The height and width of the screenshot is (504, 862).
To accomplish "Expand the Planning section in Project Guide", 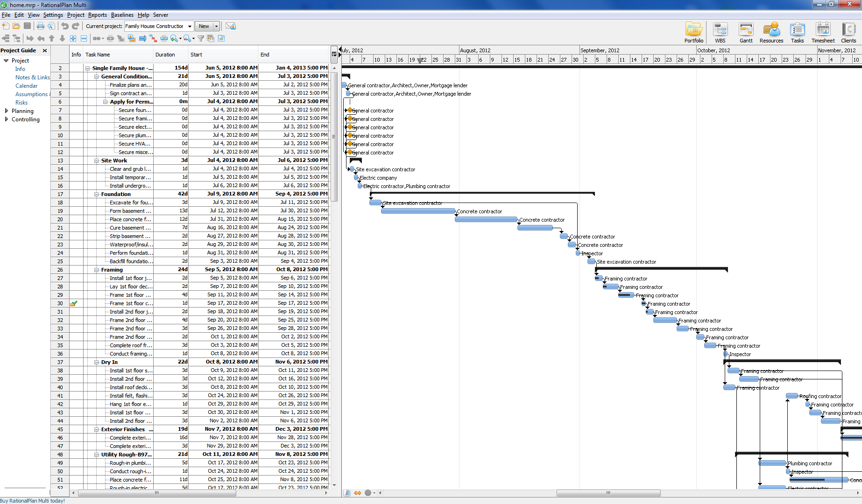I will click(7, 111).
